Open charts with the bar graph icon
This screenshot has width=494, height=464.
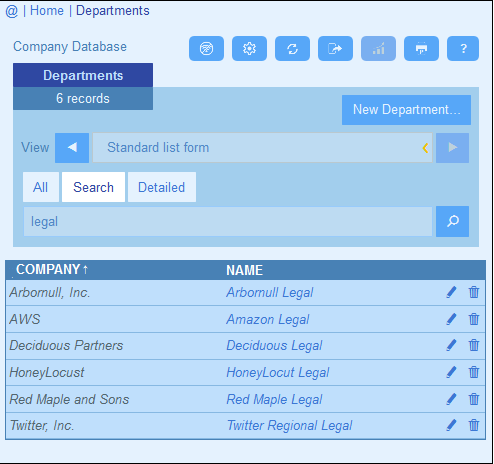point(378,49)
